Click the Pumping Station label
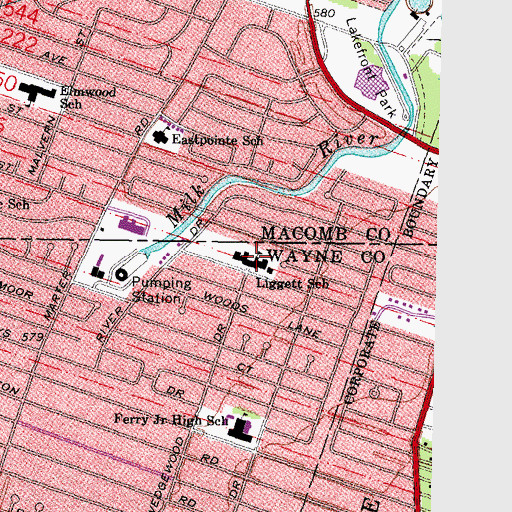 [161, 290]
